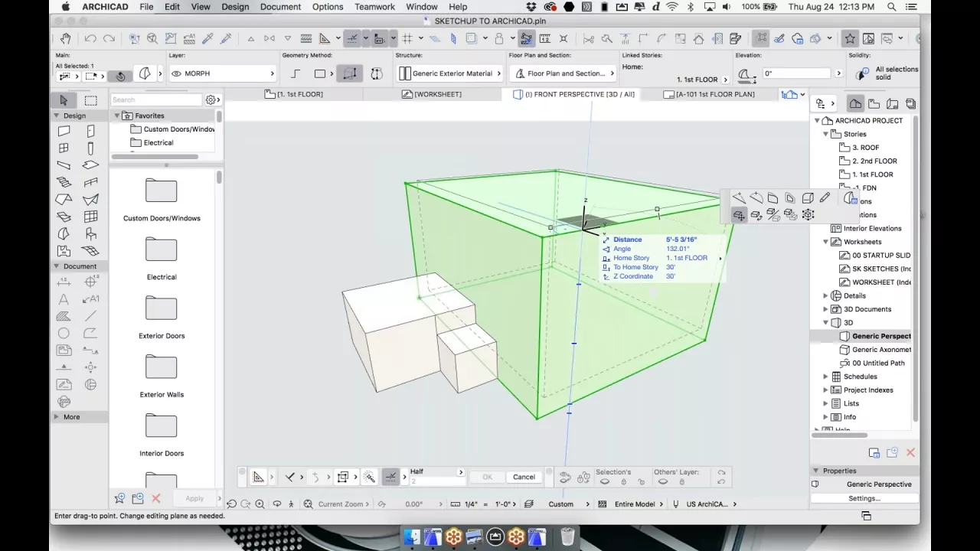
Task: Switch to the WORKSHEET tab
Action: [432, 94]
